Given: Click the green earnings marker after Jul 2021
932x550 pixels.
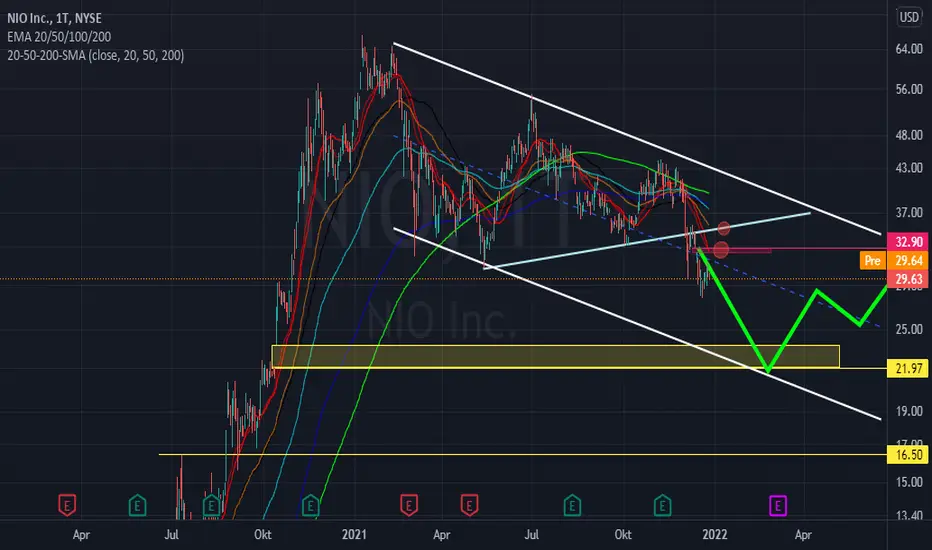Looking at the screenshot, I should (x=572, y=505).
